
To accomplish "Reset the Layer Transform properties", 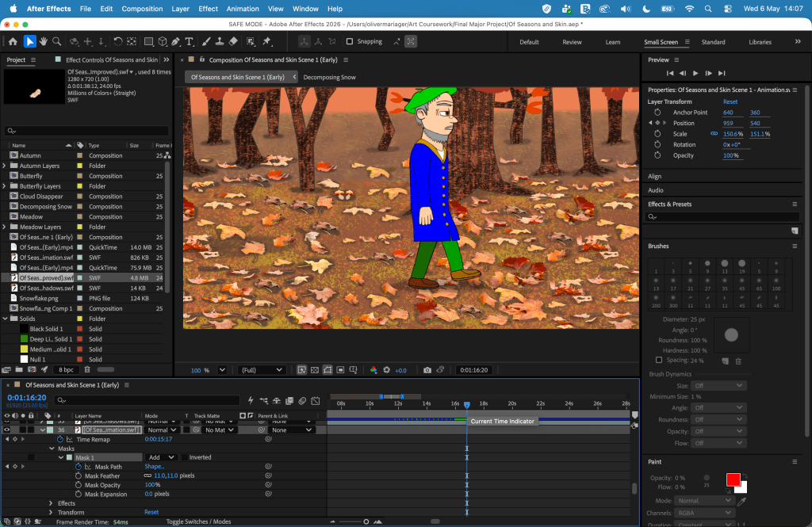I will 730,102.
